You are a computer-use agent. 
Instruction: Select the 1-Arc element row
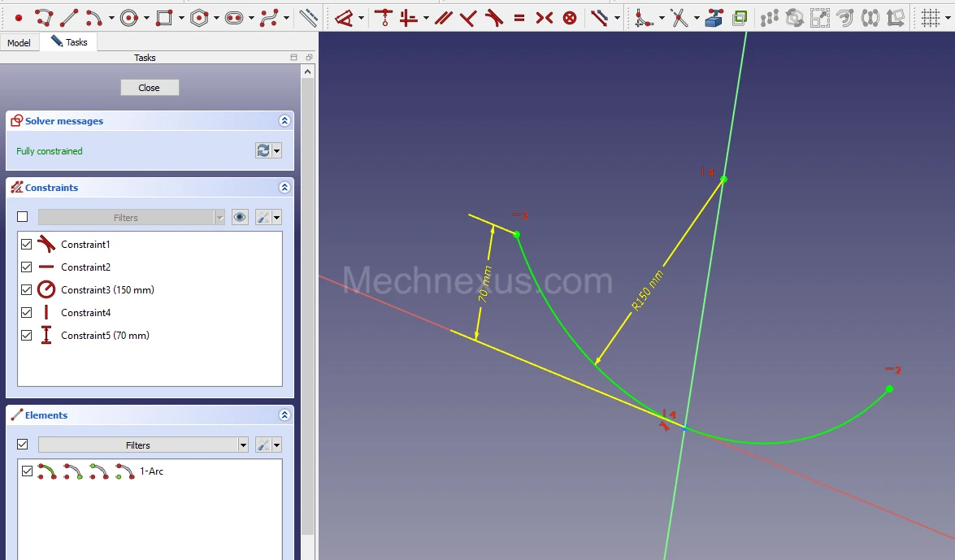click(x=150, y=471)
